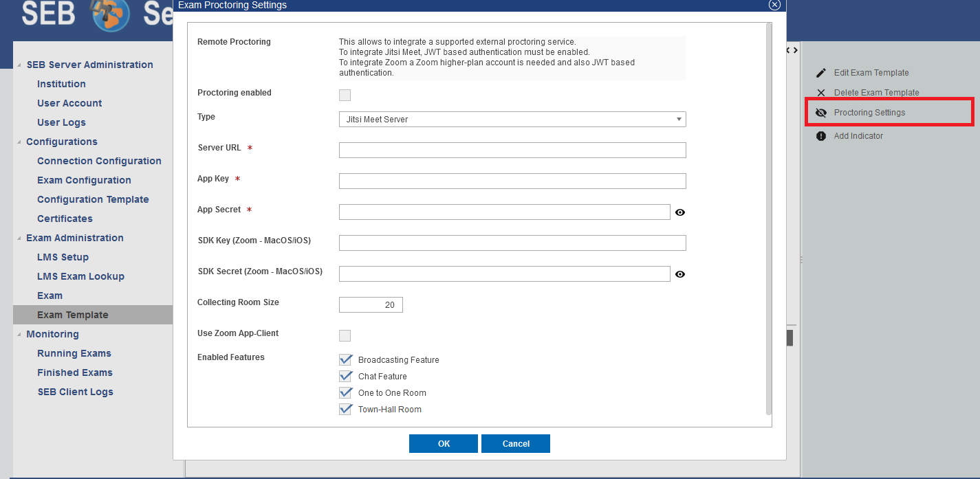The width and height of the screenshot is (980, 479).
Task: Uncheck the Broadcasting Feature checkbox
Action: tap(345, 359)
